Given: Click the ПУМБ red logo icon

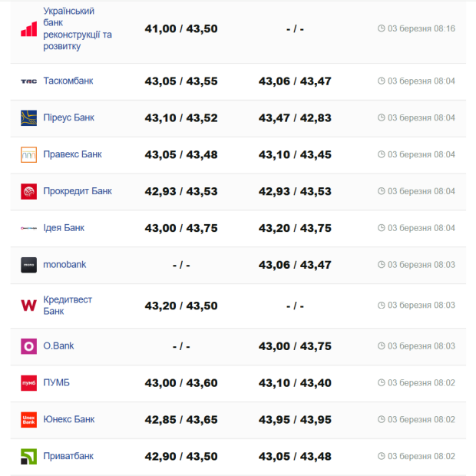Looking at the screenshot, I should coord(28,383).
